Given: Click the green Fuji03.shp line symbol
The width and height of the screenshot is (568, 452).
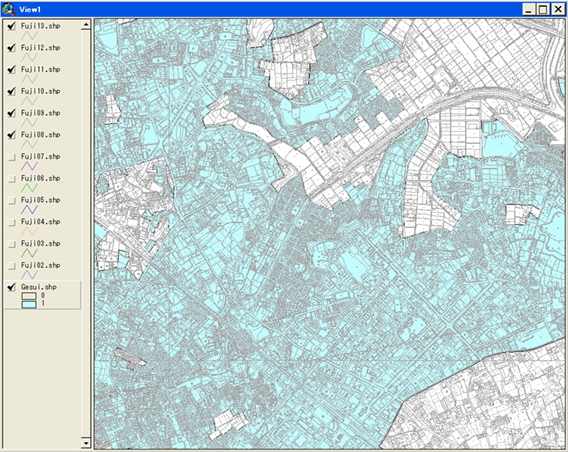Looking at the screenshot, I should pyautogui.click(x=29, y=253).
